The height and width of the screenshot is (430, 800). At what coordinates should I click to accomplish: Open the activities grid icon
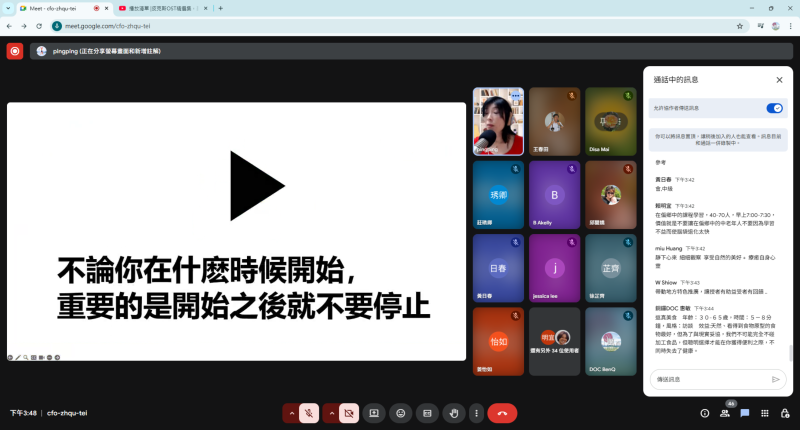pyautogui.click(x=764, y=413)
